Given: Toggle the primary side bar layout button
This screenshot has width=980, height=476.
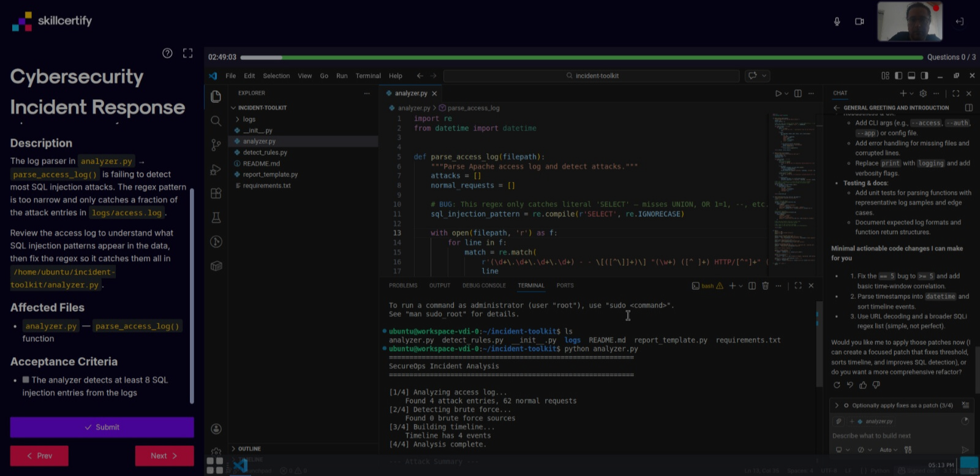Looking at the screenshot, I should point(899,76).
